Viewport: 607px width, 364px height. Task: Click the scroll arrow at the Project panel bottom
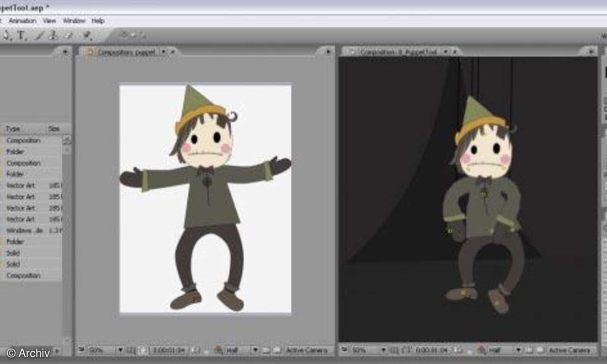57,350
